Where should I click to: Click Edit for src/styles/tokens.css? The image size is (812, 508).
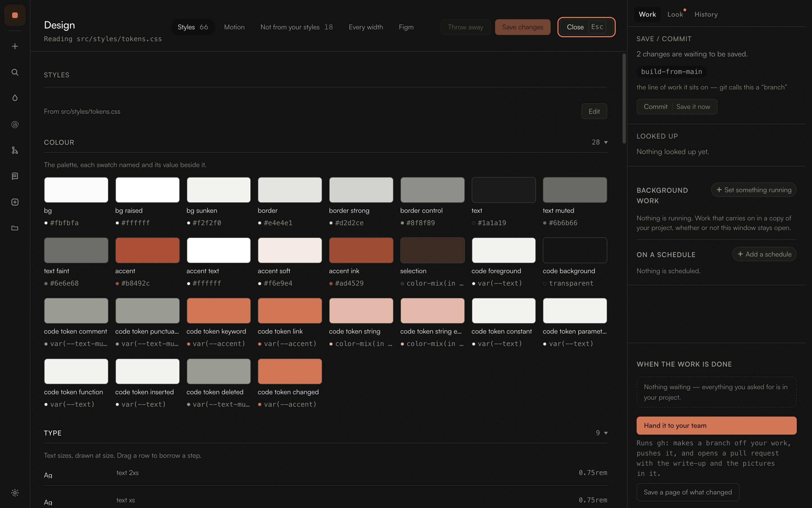click(x=594, y=111)
